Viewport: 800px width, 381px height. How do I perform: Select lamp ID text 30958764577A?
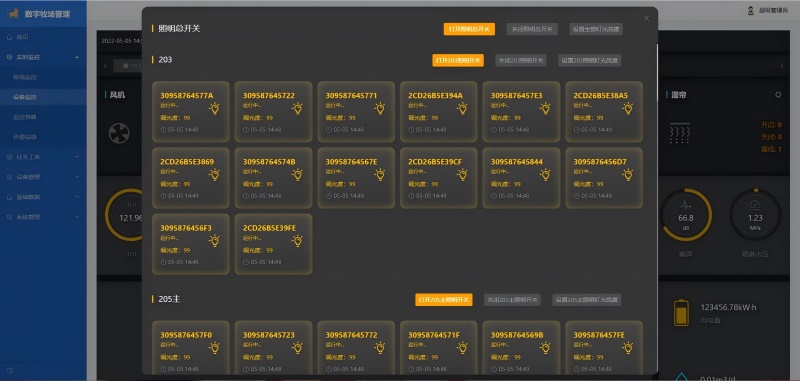click(187, 95)
